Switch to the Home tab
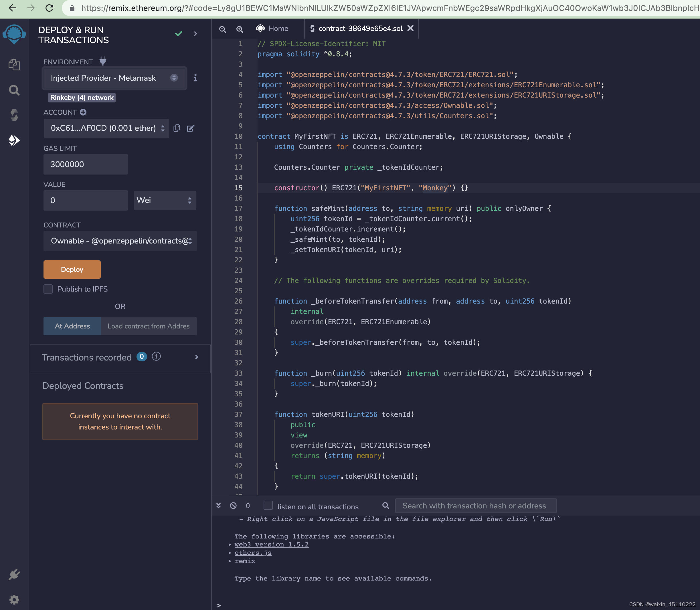The image size is (700, 610). 272,29
